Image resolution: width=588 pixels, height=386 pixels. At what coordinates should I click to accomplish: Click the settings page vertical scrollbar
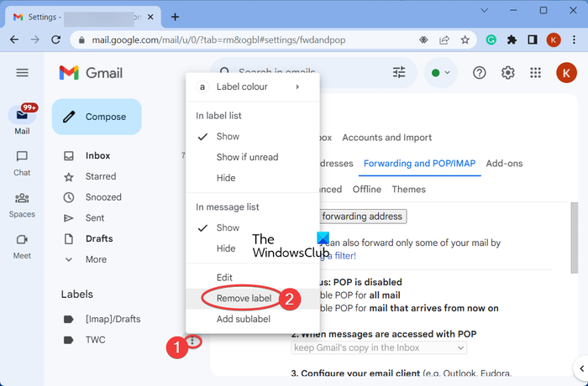tap(574, 238)
